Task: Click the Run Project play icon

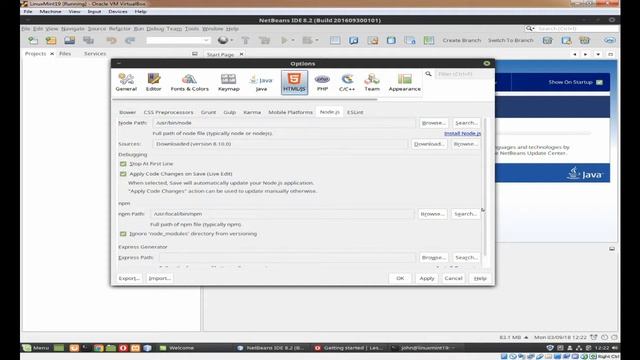Action: pyautogui.click(x=284, y=40)
